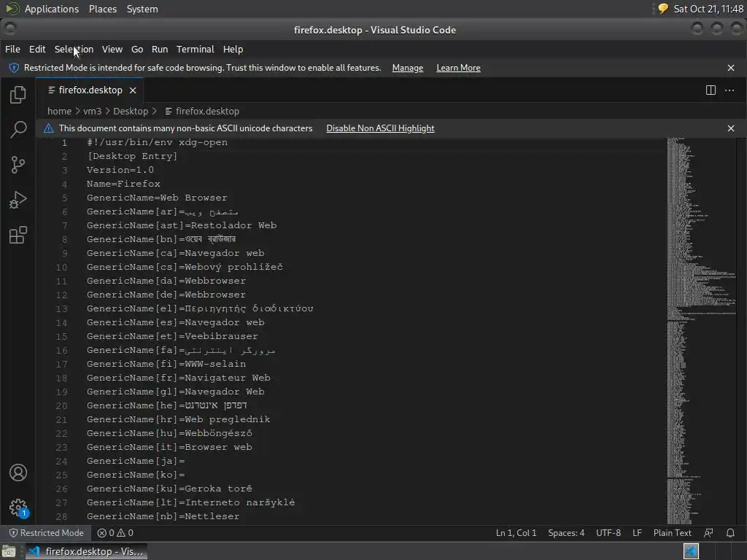Dismiss the Restricted Mode banner
This screenshot has height=560, width=747.
(x=731, y=68)
